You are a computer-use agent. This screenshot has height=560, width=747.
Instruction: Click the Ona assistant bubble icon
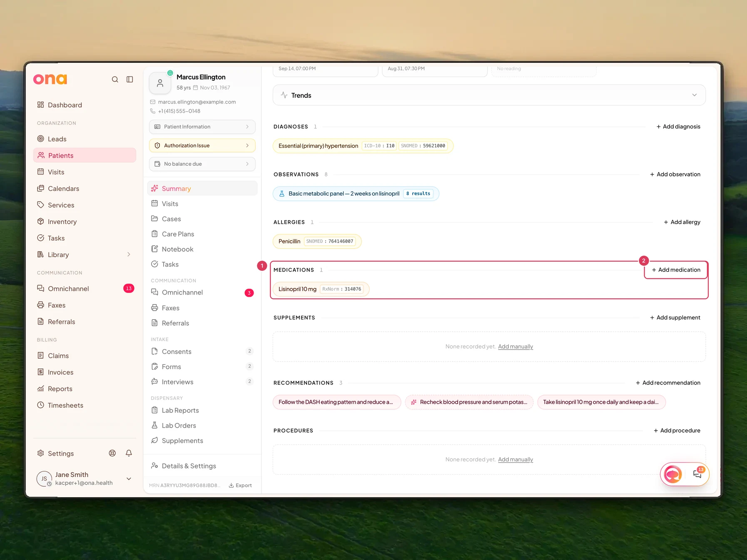(x=673, y=474)
